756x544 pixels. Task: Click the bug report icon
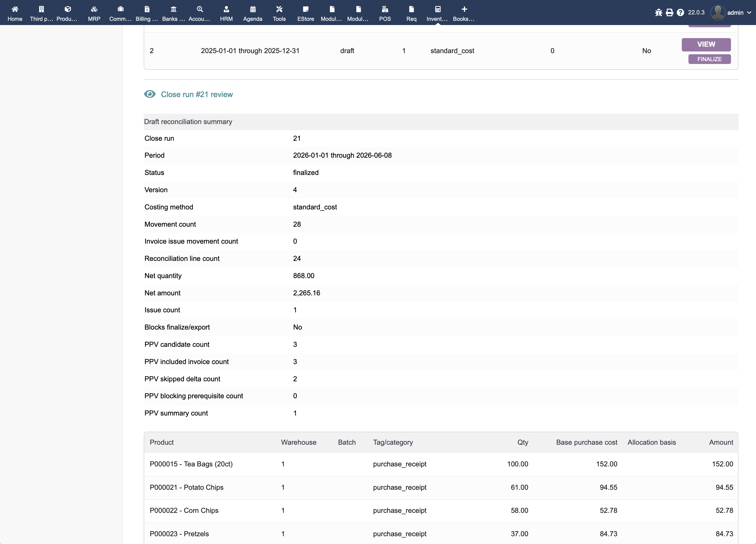pyautogui.click(x=658, y=13)
